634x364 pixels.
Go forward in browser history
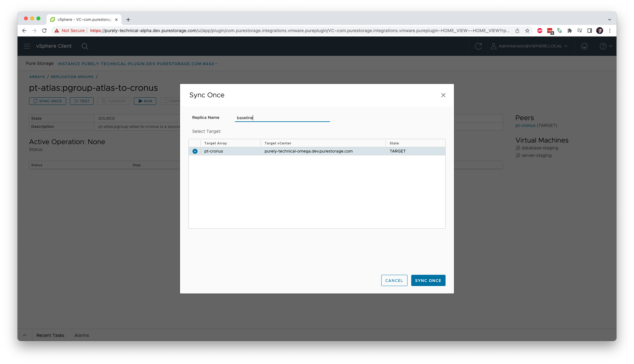34,31
